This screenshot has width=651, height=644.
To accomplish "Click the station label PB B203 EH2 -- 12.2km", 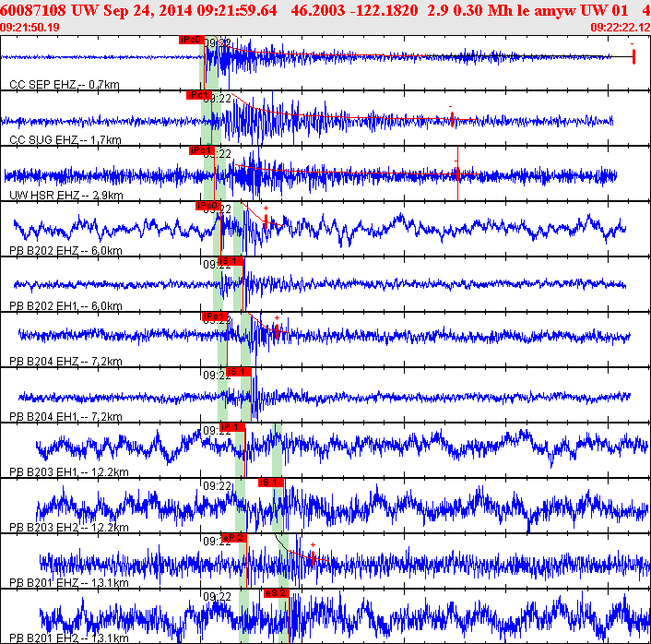I will [69, 527].
